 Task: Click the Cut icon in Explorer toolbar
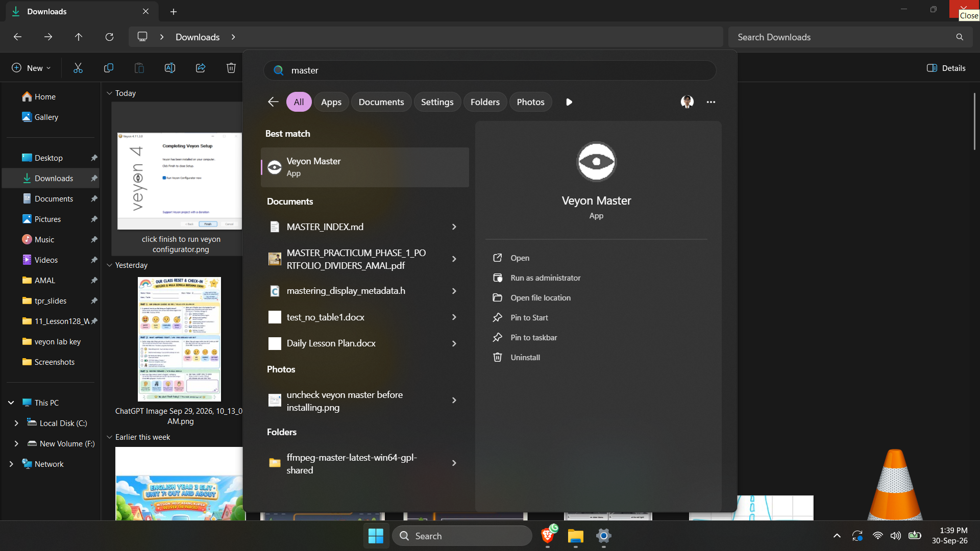click(x=78, y=68)
